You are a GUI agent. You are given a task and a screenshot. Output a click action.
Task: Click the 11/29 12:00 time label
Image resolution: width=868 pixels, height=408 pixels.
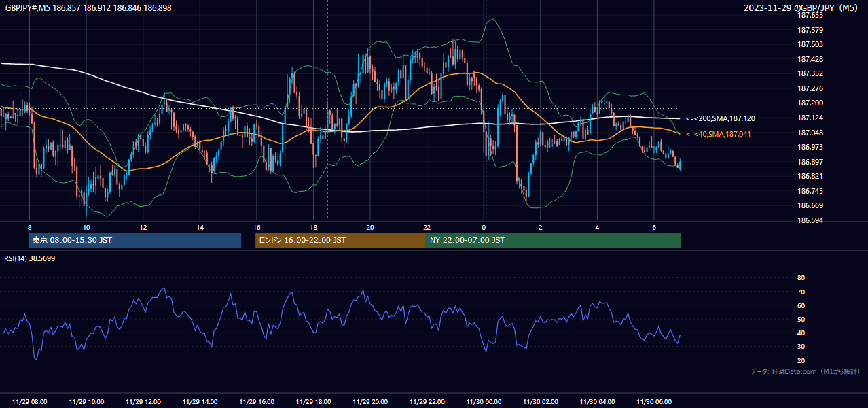tap(143, 402)
